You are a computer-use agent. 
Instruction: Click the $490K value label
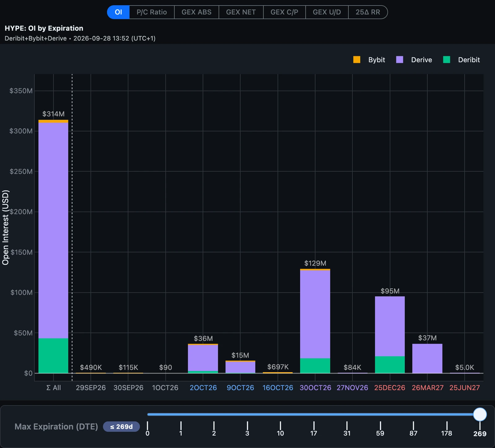(91, 368)
